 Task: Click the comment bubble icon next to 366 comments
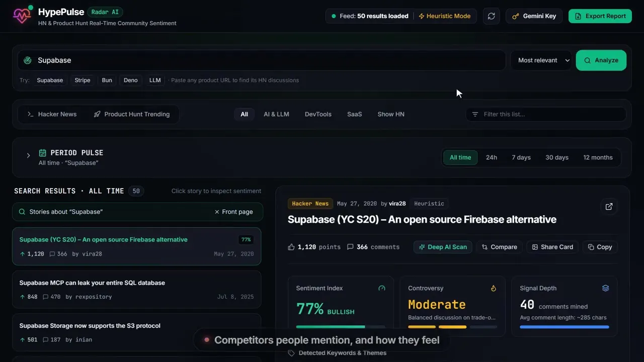(350, 247)
